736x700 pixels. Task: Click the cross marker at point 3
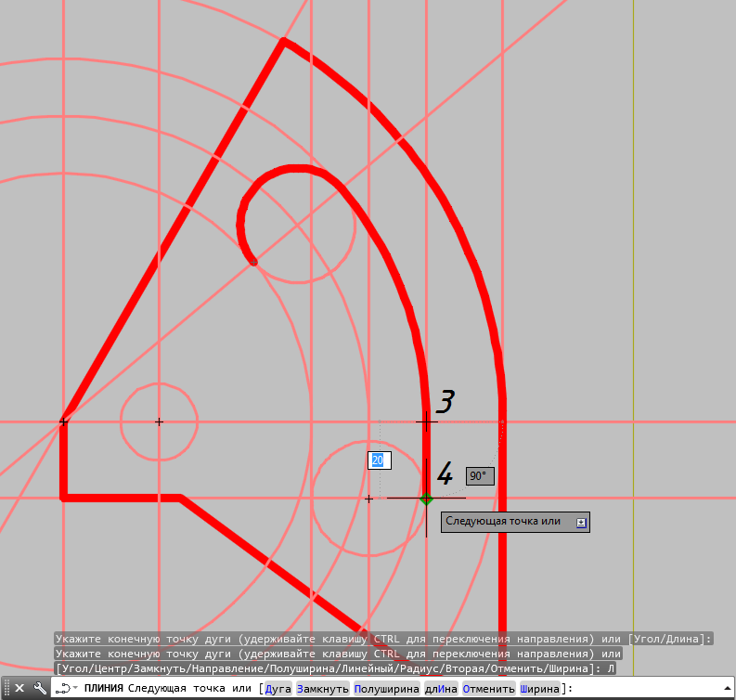pyautogui.click(x=426, y=421)
